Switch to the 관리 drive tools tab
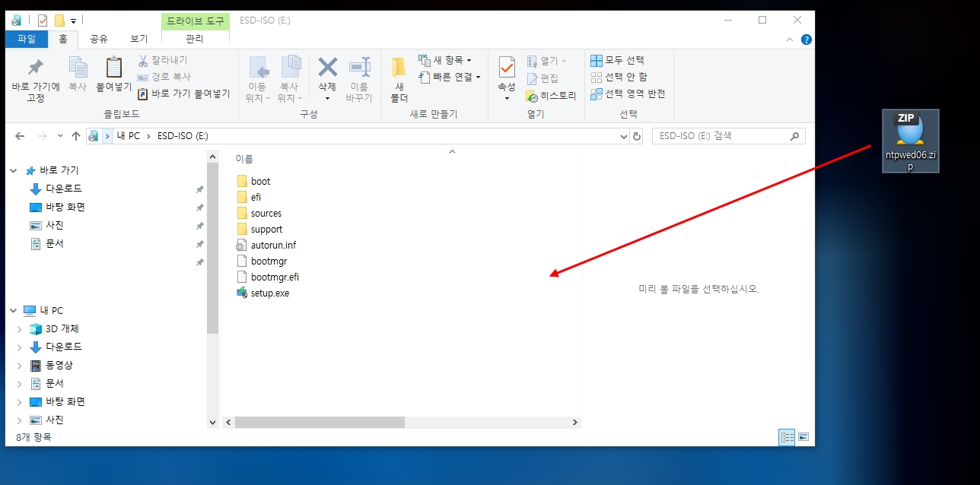980x485 pixels. pyautogui.click(x=195, y=39)
